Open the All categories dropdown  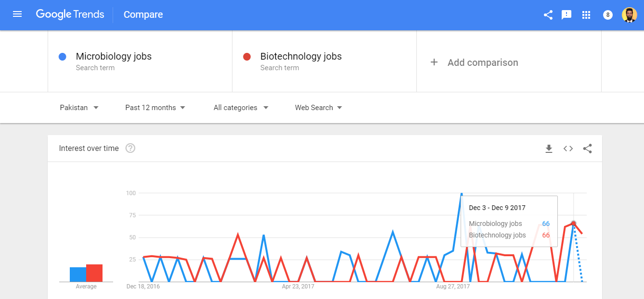point(241,108)
